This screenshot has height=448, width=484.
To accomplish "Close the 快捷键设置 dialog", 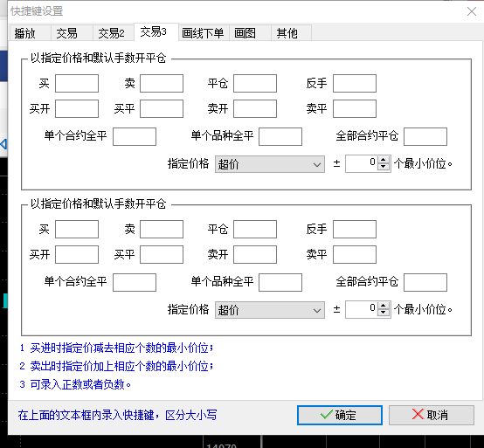I will [x=472, y=11].
